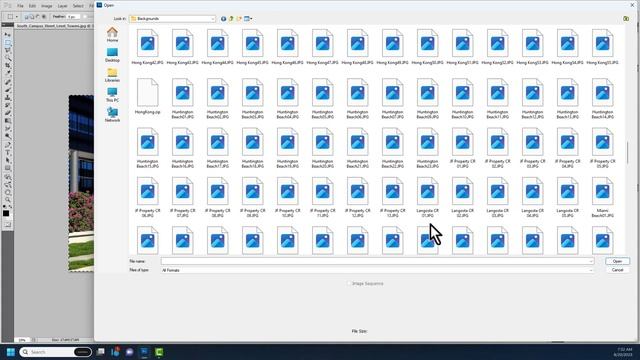Click into the File name text field

(374, 261)
